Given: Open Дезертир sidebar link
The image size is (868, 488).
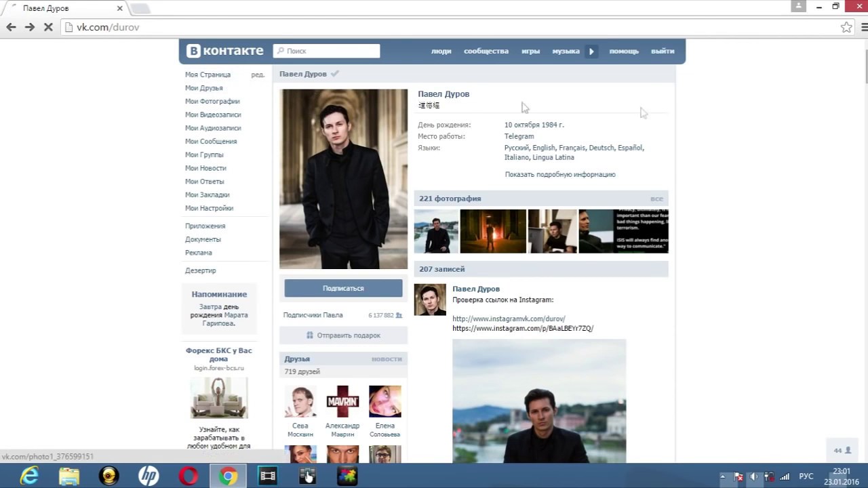Looking at the screenshot, I should click(201, 270).
